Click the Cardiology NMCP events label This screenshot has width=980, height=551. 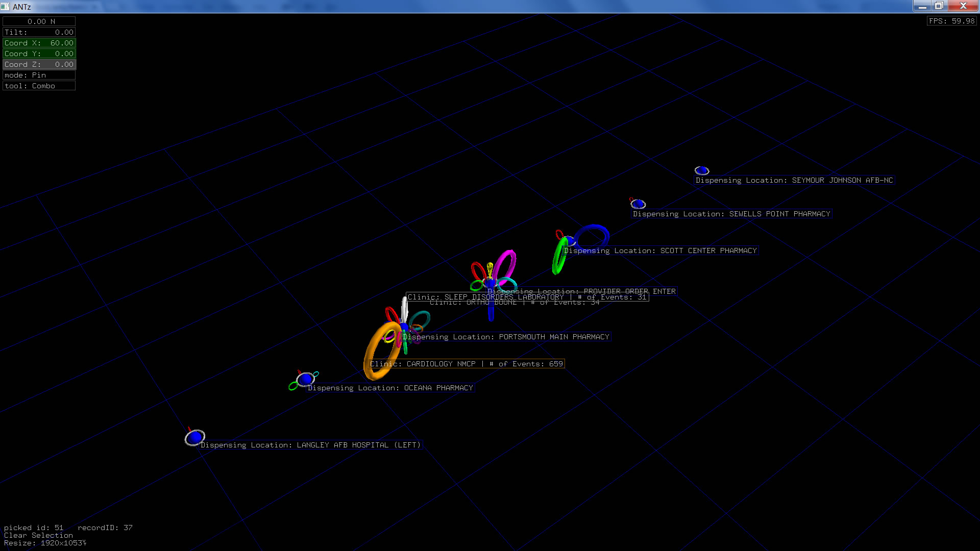466,364
